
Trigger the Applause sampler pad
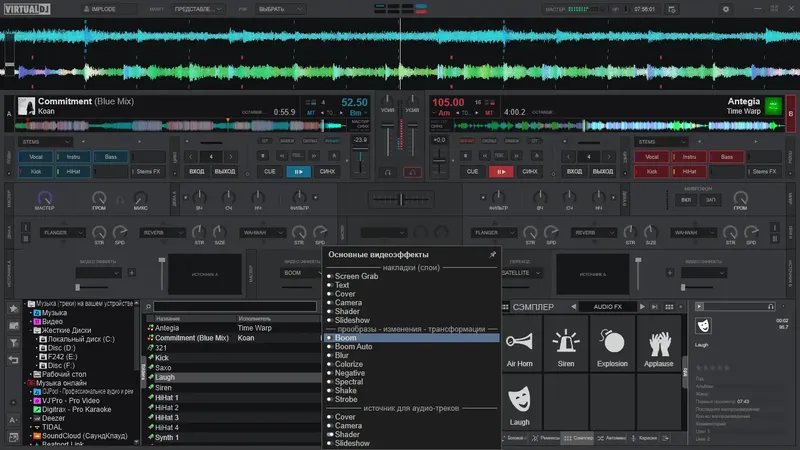pos(658,342)
